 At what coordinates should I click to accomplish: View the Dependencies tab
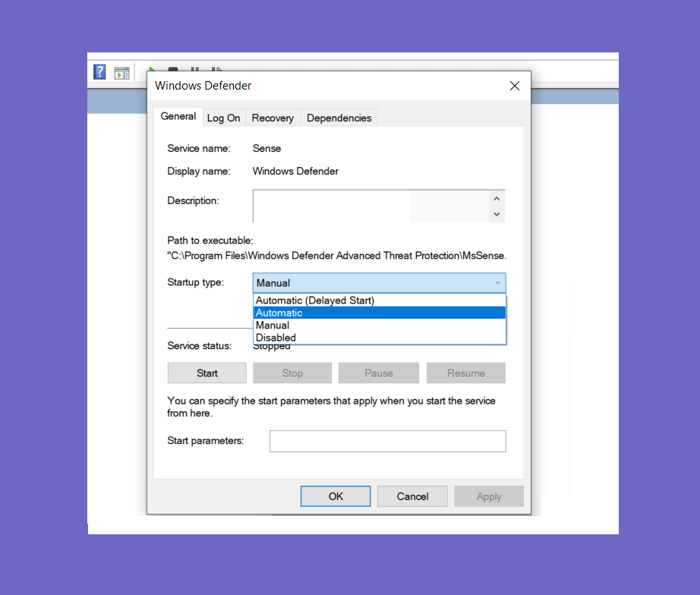click(x=339, y=118)
